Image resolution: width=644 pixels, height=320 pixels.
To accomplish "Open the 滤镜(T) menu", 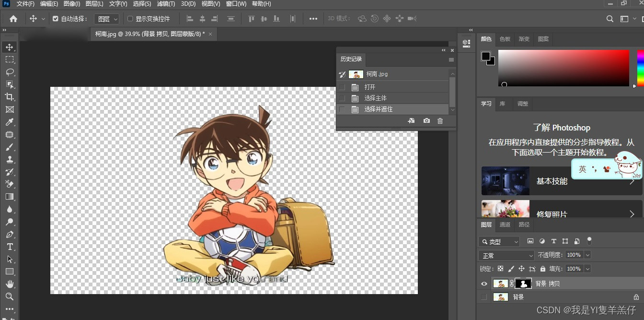I will point(166,4).
